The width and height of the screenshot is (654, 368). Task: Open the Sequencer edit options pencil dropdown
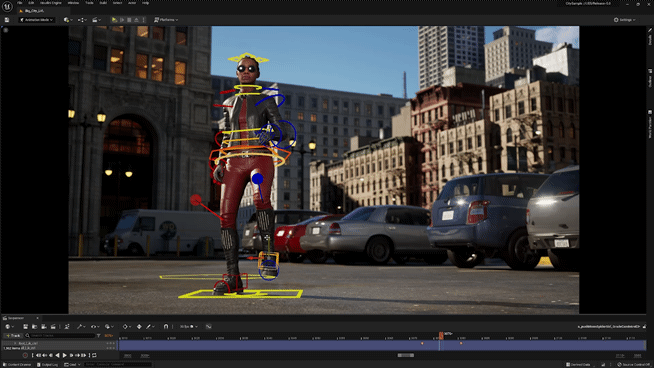tap(150, 327)
